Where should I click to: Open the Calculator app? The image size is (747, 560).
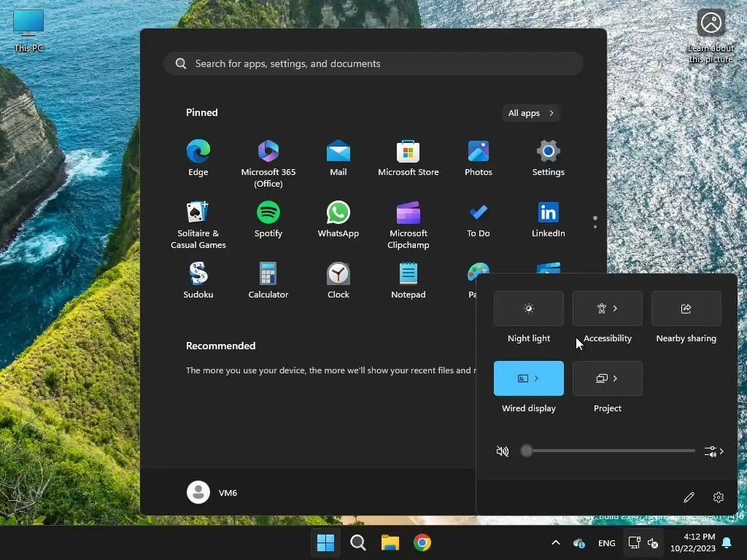coord(268,281)
